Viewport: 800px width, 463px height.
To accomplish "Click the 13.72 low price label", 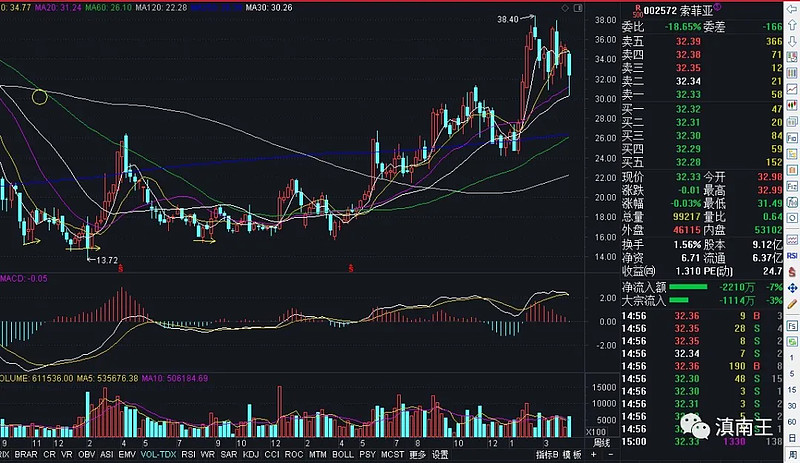I will tap(107, 260).
